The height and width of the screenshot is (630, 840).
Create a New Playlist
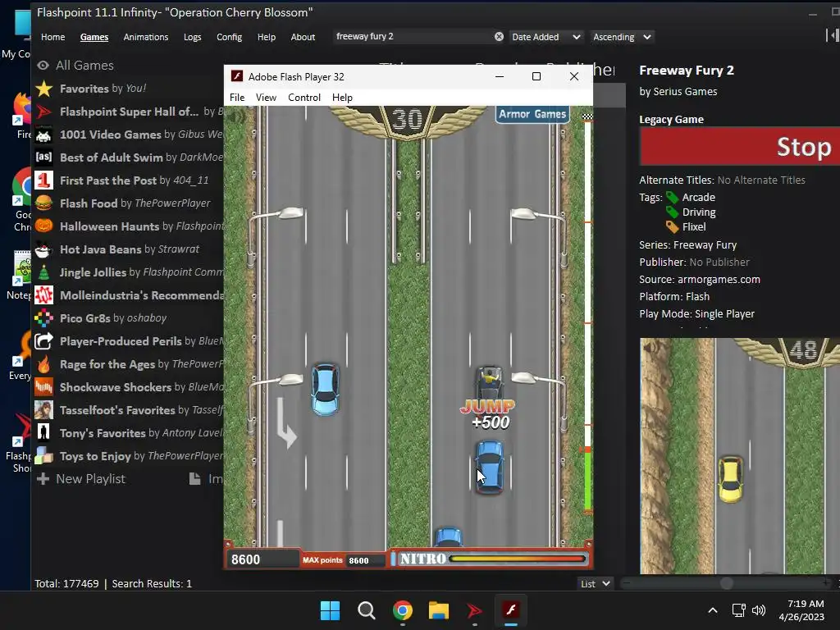click(81, 479)
